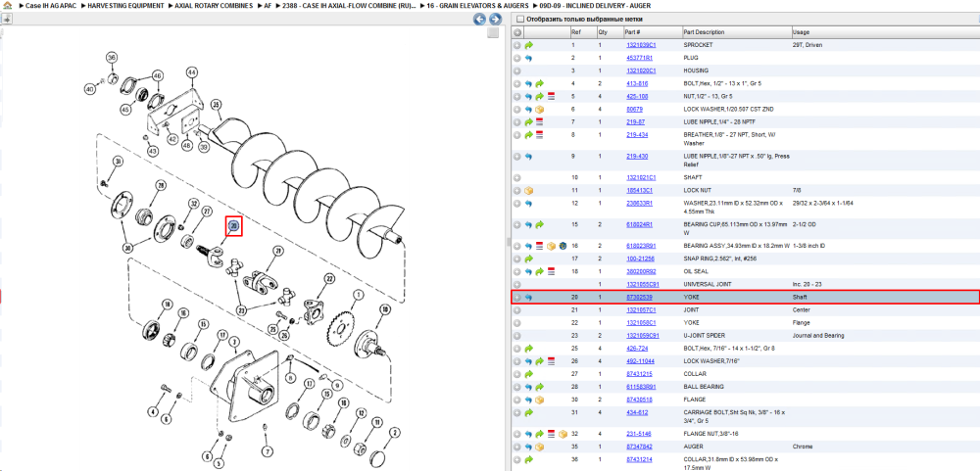Click blue arrow on WASHER 238633R1 row
The image size is (980, 471).
529,204
